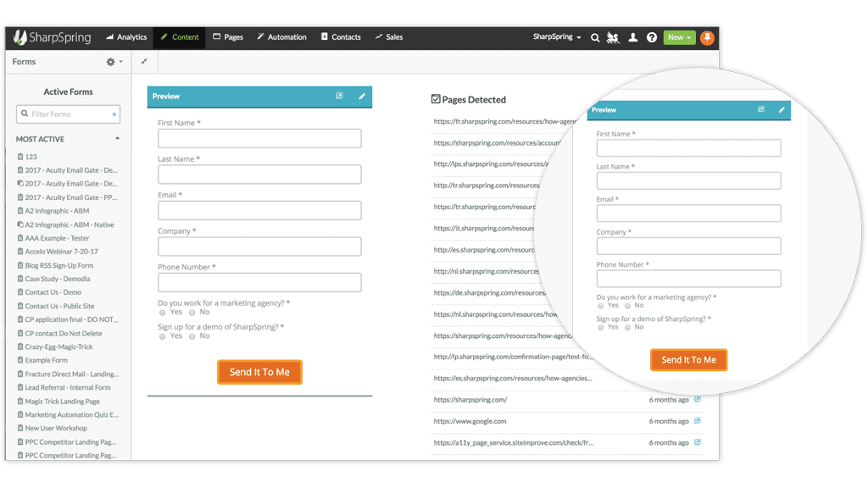Screen dimensions: 868x488
Task: Select No for marketing agency in the main preview
Action: pyautogui.click(x=192, y=313)
